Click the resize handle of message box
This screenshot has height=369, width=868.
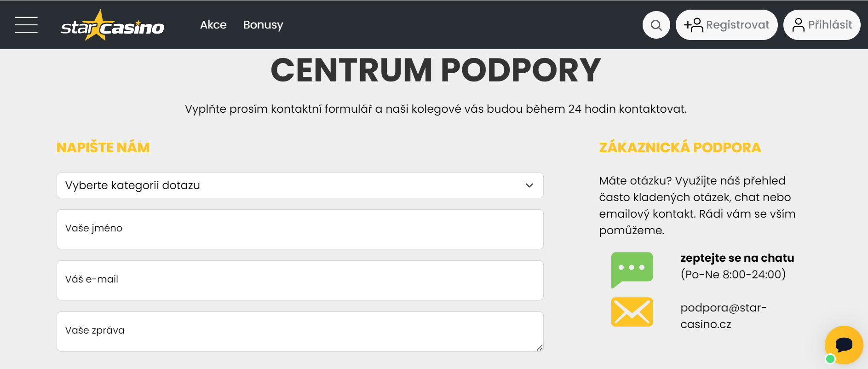point(540,348)
